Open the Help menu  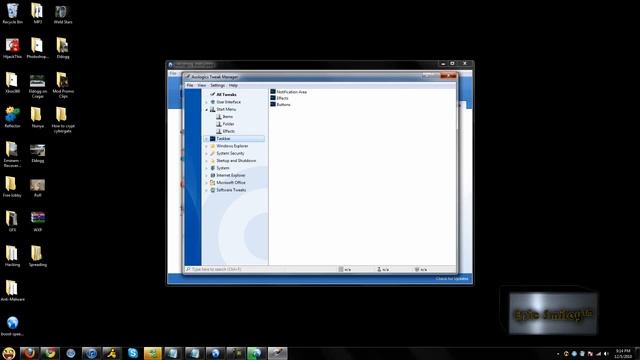[233, 85]
